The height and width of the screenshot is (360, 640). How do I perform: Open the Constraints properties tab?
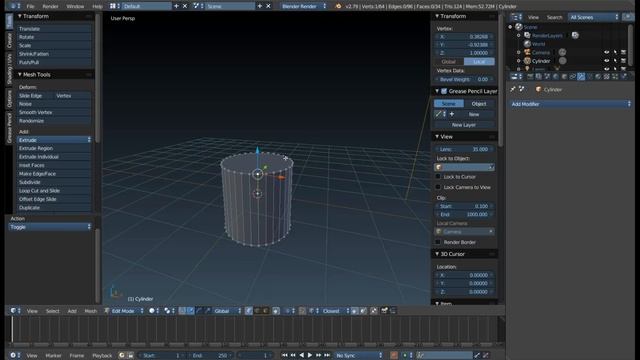573,76
